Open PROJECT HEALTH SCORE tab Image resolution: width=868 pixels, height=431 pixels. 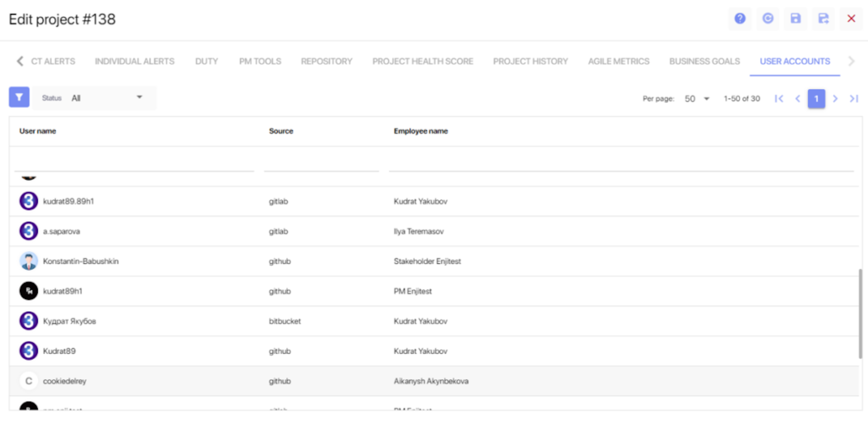tap(423, 62)
